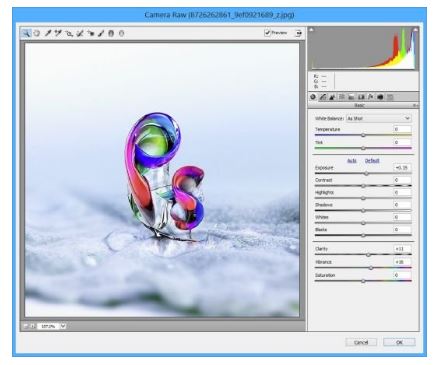Click the Exposure value field
The width and height of the screenshot is (434, 365).
[402, 168]
